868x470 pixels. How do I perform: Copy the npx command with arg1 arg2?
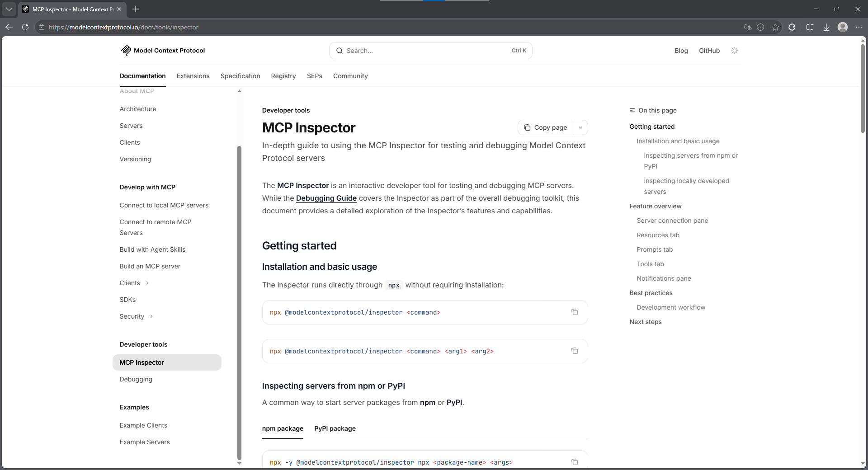click(x=575, y=351)
